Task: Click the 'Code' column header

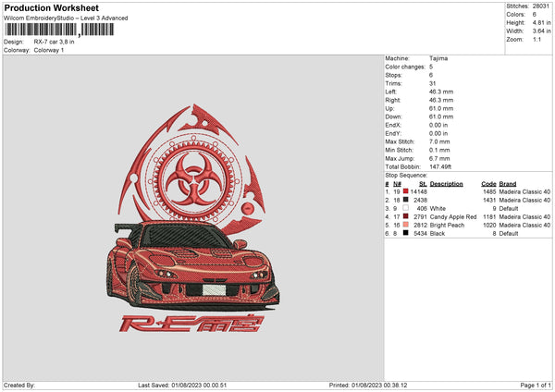Action: click(488, 184)
